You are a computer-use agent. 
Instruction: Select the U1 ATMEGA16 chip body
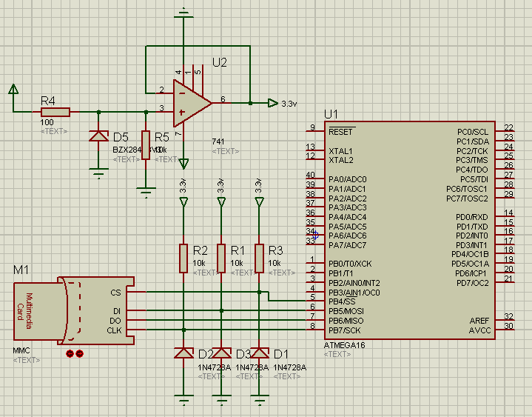[410, 230]
